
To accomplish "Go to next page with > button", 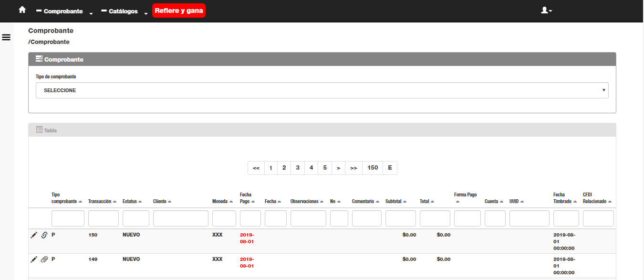I will pyautogui.click(x=338, y=168).
